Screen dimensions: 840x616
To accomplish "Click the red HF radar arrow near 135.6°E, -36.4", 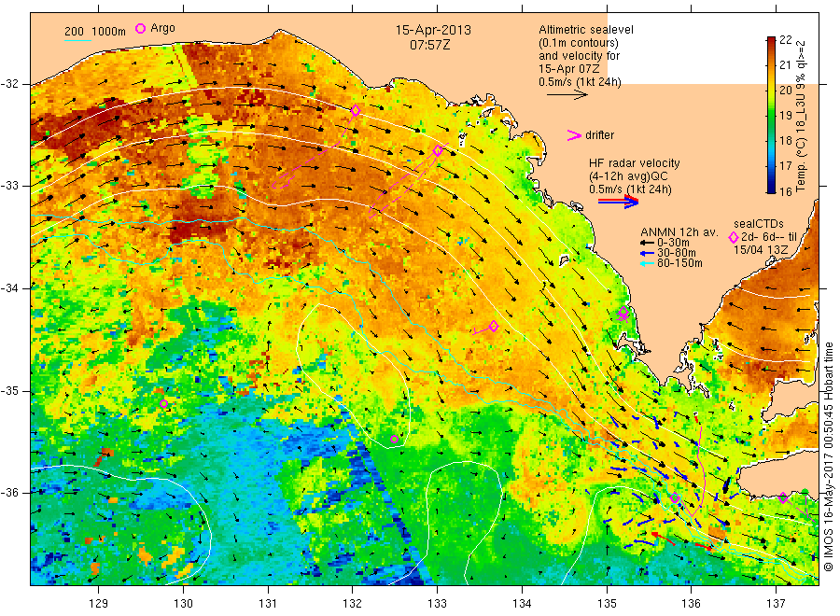I will tap(663, 539).
